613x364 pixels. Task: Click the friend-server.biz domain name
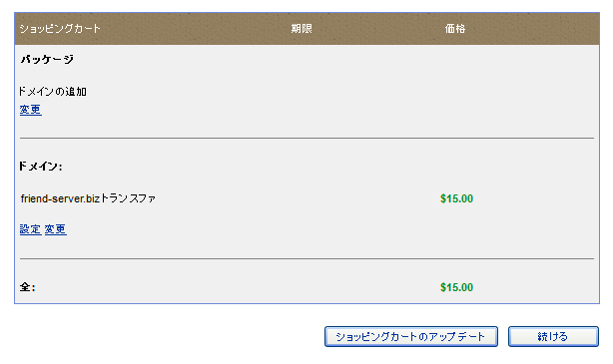coord(60,198)
